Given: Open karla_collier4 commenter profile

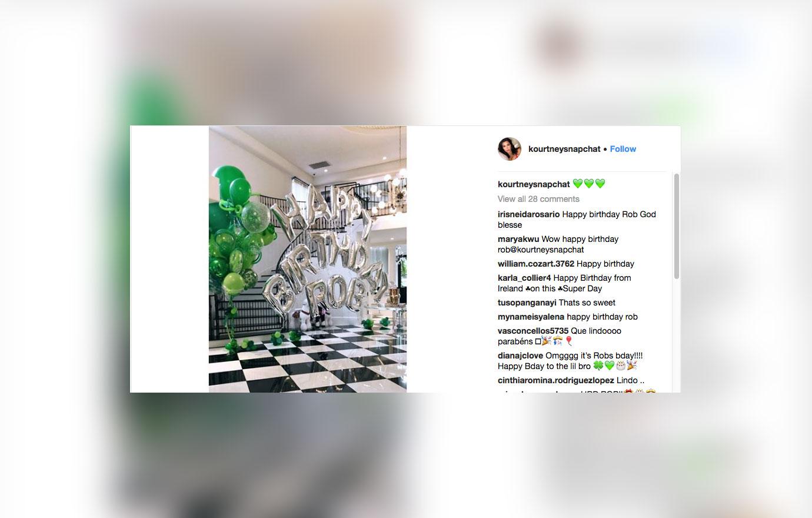Looking at the screenshot, I should click(524, 278).
